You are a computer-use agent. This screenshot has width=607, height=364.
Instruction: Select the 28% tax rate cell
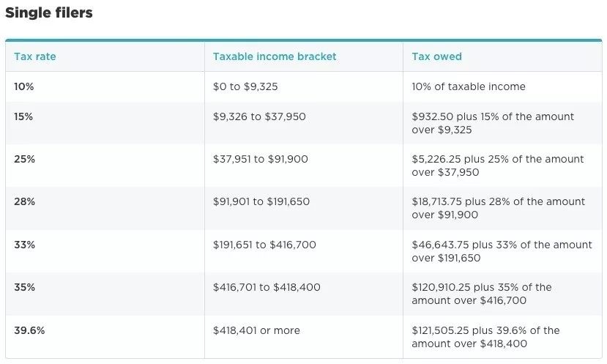click(24, 201)
